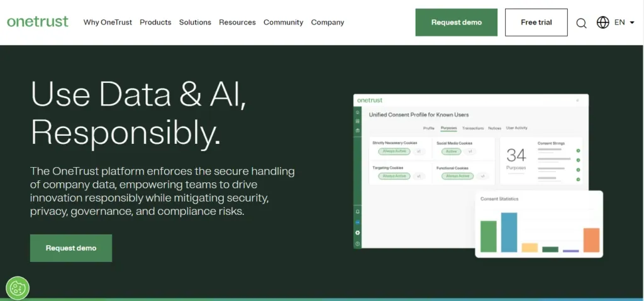Click the help question-mark icon in the dashboard sidebar
The image size is (644, 301).
357,244
